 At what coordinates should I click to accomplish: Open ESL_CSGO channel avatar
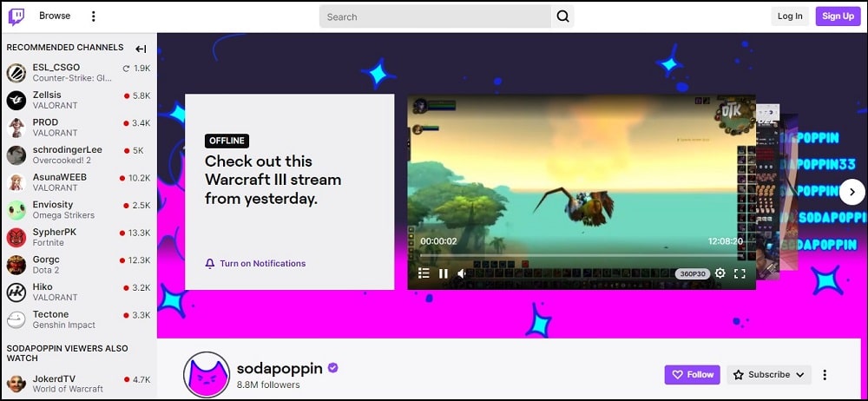click(16, 73)
